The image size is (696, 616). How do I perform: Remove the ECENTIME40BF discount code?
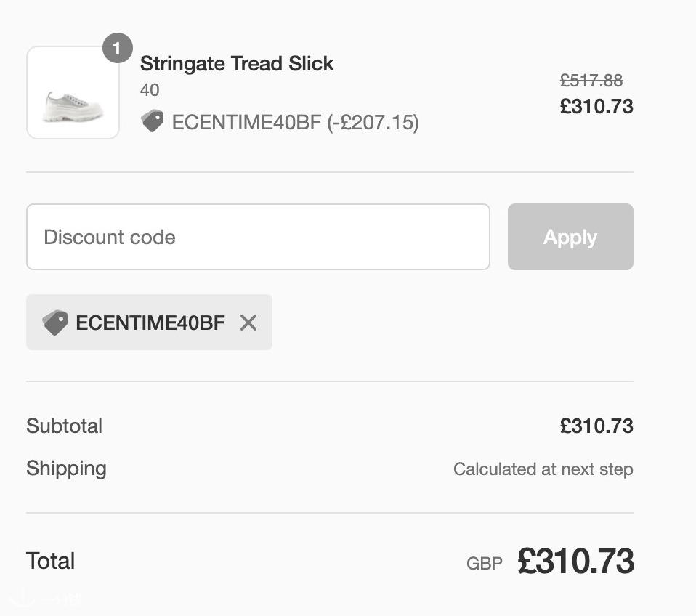click(248, 323)
